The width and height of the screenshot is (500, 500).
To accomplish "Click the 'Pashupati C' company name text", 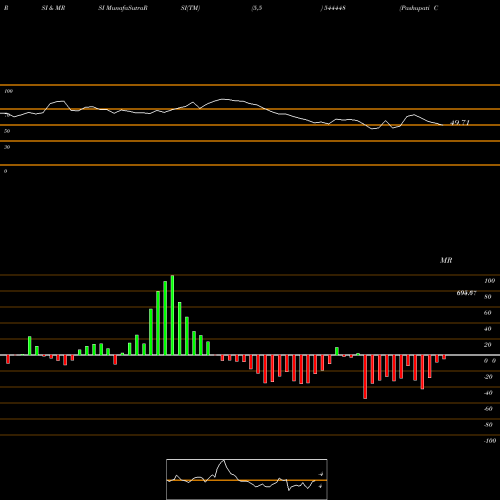I will (x=419, y=8).
